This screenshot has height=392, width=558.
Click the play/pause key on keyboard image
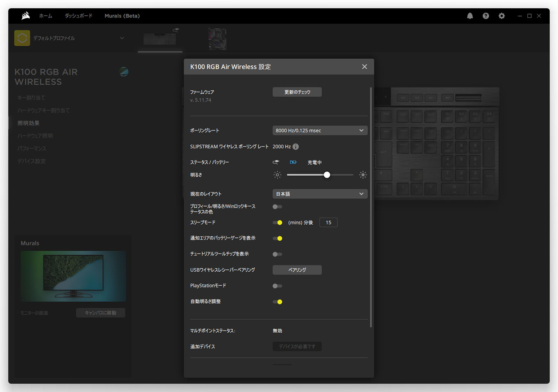417,98
